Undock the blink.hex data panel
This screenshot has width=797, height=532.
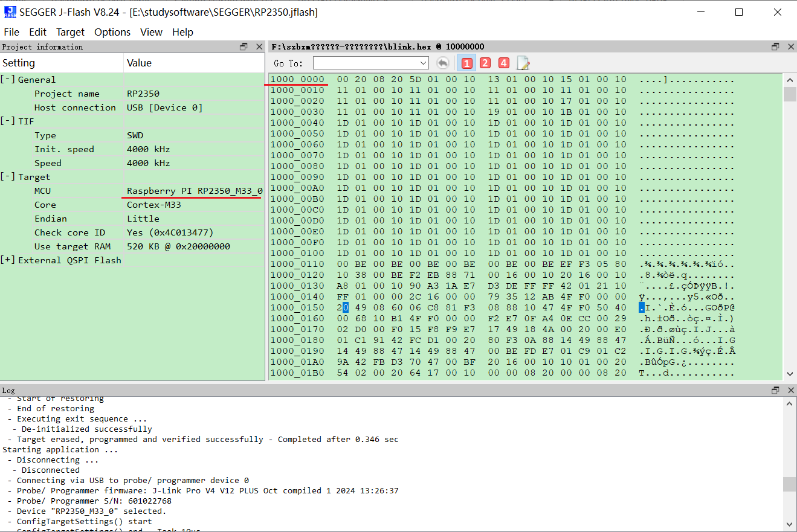pyautogui.click(x=775, y=46)
